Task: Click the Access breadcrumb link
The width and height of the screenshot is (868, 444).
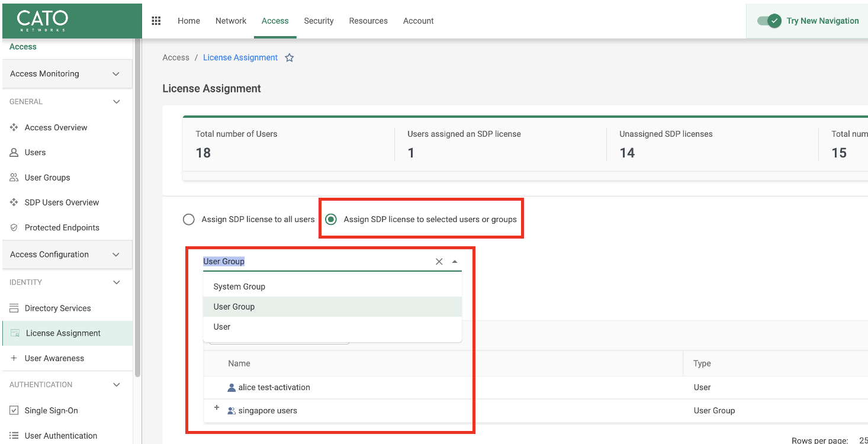Action: 175,57
